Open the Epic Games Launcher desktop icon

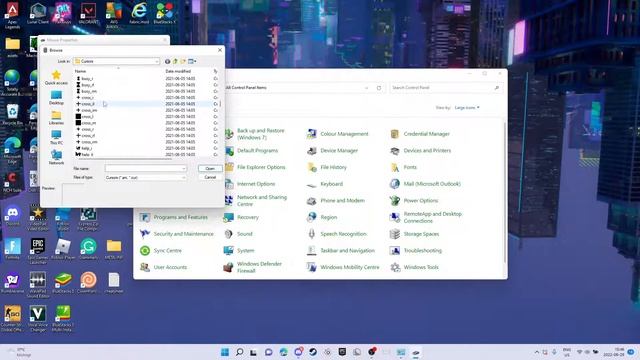pyautogui.click(x=38, y=250)
